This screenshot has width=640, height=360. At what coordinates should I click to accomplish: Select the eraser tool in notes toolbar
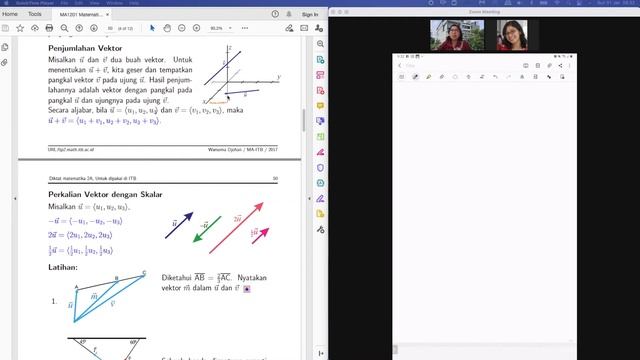coord(442,77)
